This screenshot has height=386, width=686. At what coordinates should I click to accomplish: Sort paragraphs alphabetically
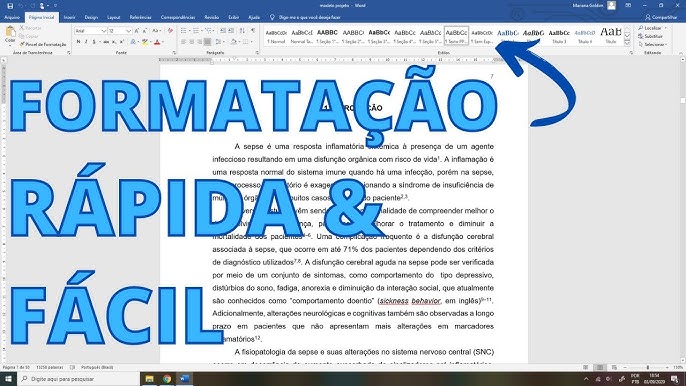242,31
